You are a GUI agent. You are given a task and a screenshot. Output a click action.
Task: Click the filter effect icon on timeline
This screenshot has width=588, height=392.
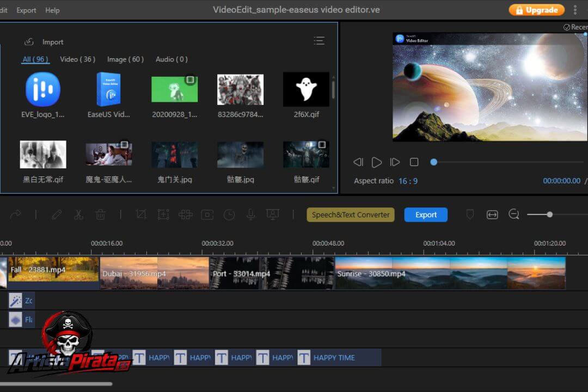[x=15, y=320]
